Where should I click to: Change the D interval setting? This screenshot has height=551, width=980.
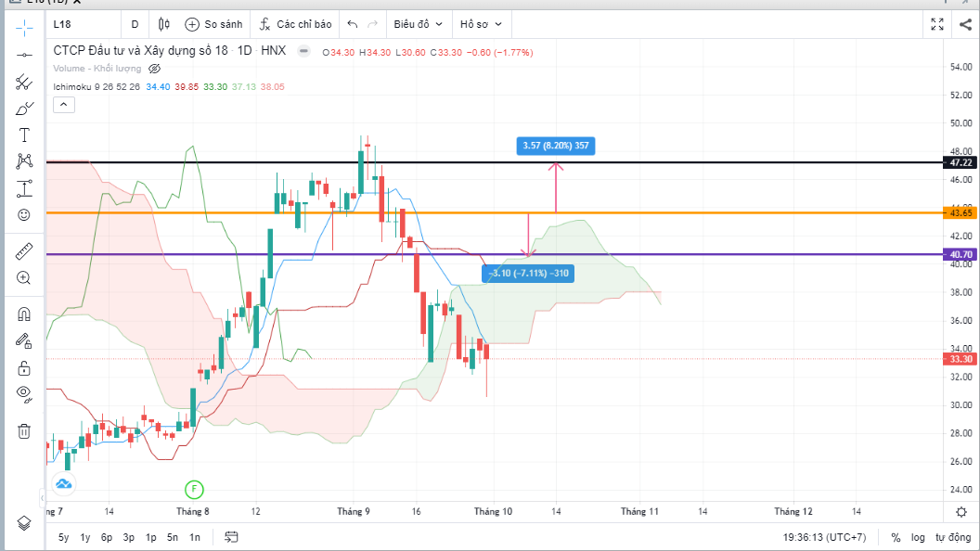coord(135,24)
